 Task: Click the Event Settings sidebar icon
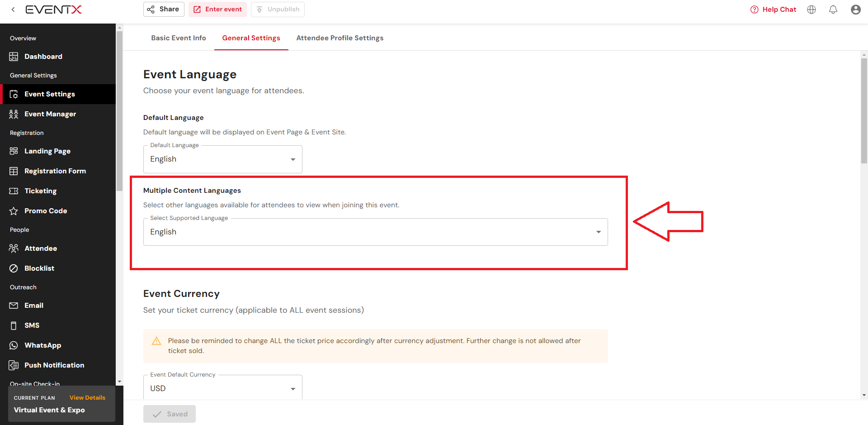click(x=14, y=94)
